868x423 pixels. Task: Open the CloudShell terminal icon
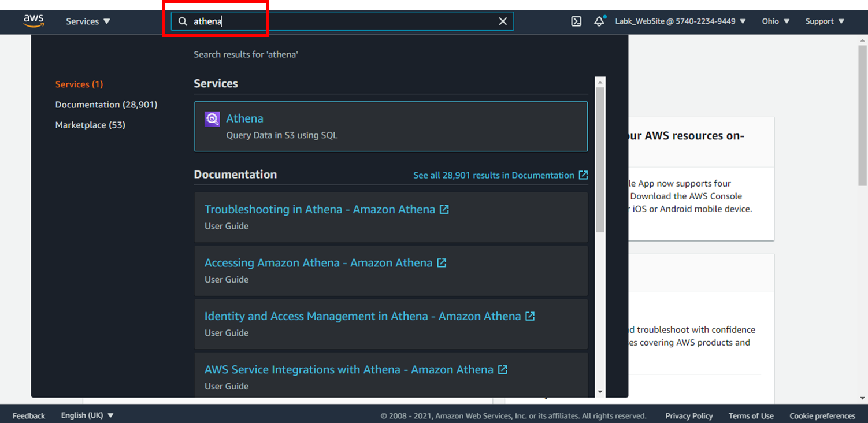pos(576,21)
